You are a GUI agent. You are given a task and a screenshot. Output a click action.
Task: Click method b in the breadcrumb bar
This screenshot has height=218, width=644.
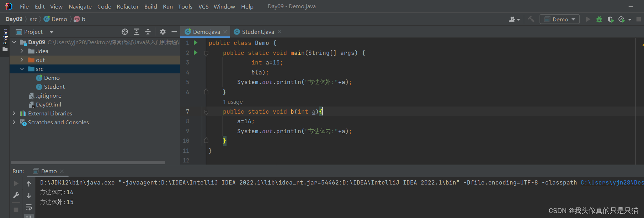click(80, 19)
